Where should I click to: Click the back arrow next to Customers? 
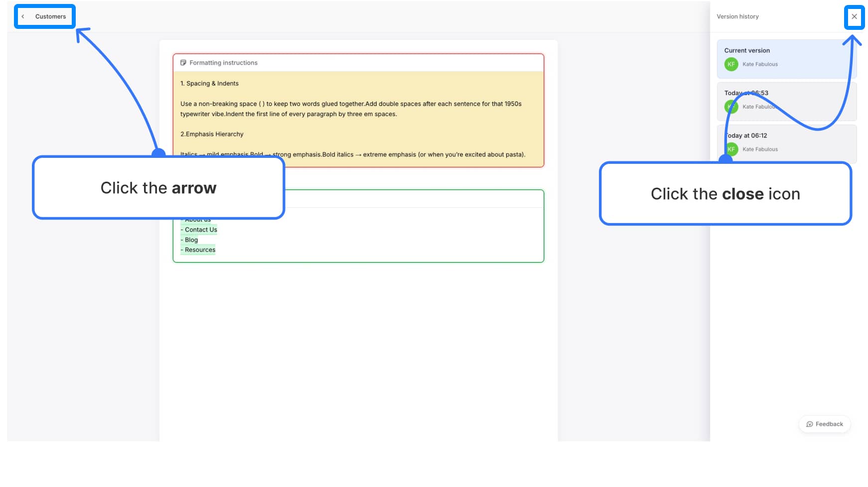(x=23, y=16)
